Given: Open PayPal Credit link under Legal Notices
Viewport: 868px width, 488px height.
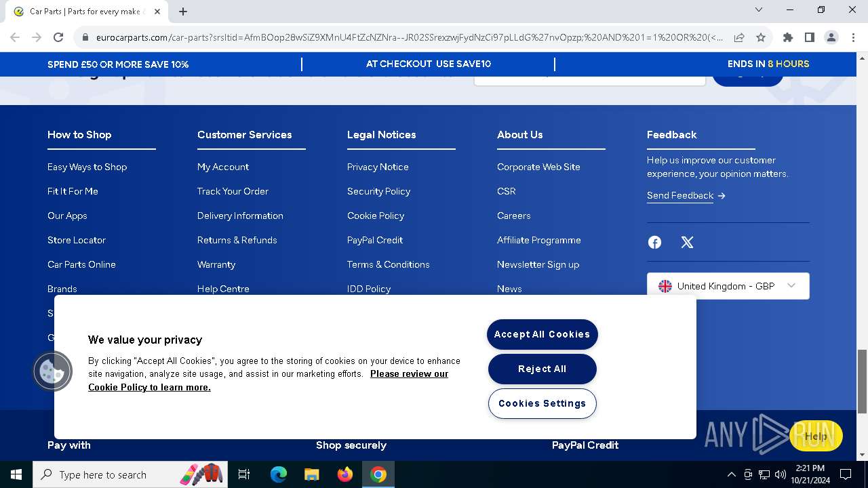Looking at the screenshot, I should (375, 240).
